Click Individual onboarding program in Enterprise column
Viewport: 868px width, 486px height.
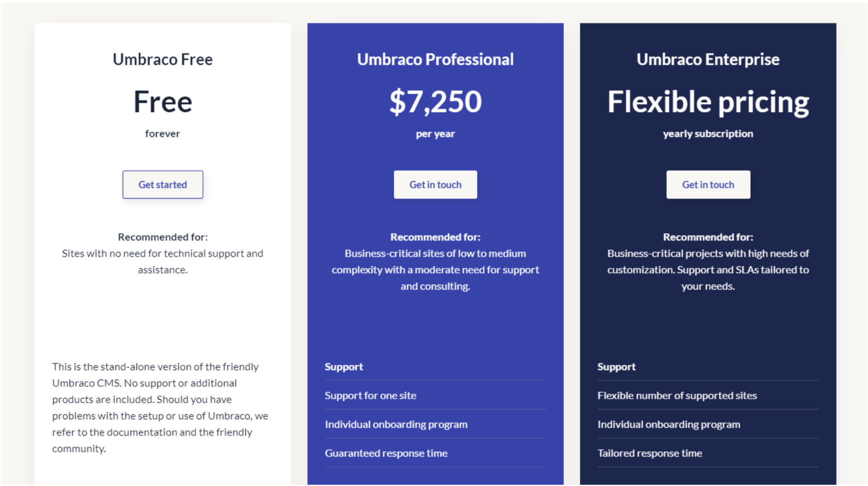[668, 424]
